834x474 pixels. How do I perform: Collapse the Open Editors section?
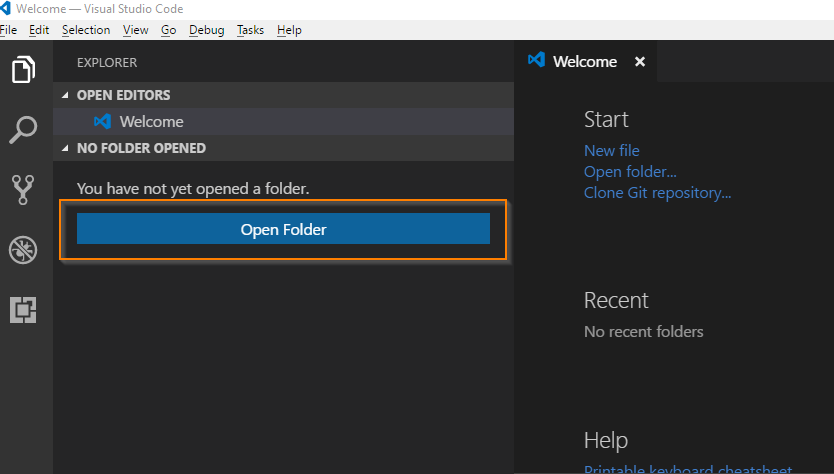66,96
